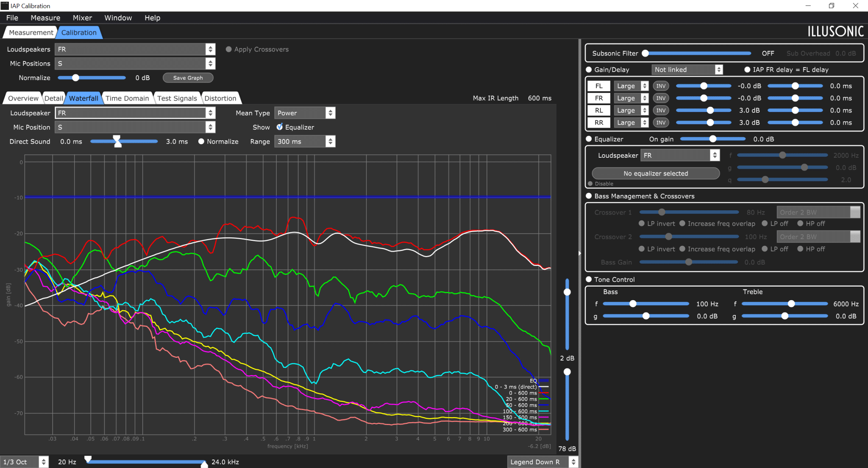This screenshot has height=468, width=868.
Task: Open the Range 300 ms dropdown
Action: click(305, 142)
